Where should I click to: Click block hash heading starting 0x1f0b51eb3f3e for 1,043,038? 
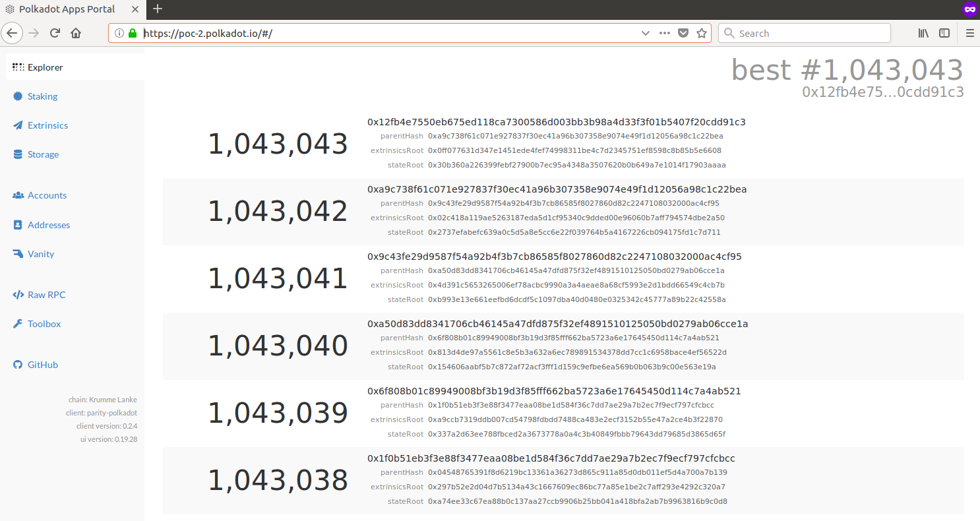551,458
